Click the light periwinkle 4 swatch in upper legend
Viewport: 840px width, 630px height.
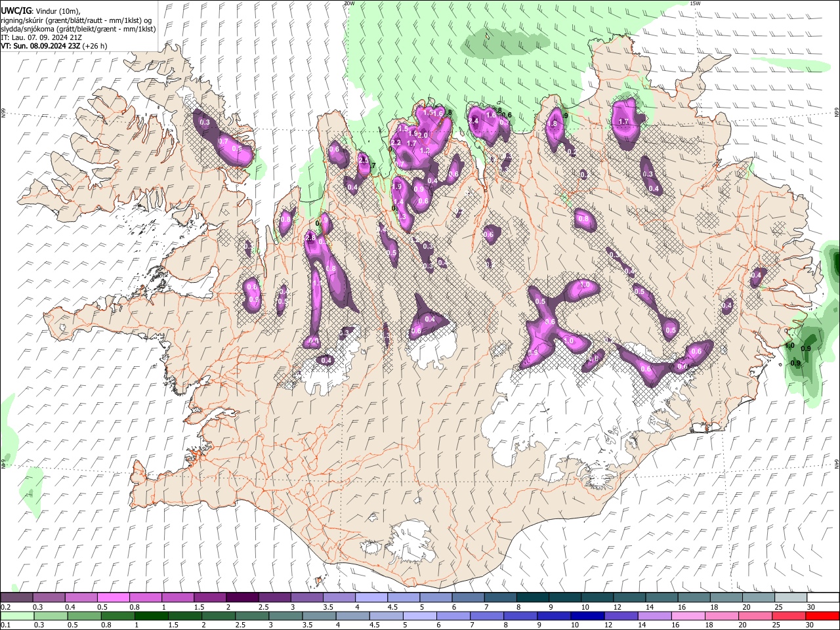[x=371, y=598]
